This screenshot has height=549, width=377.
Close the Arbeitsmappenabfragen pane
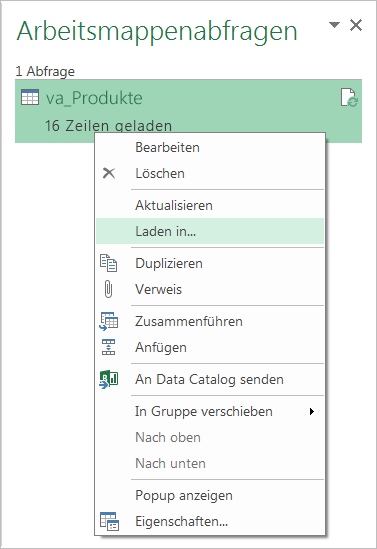(356, 25)
